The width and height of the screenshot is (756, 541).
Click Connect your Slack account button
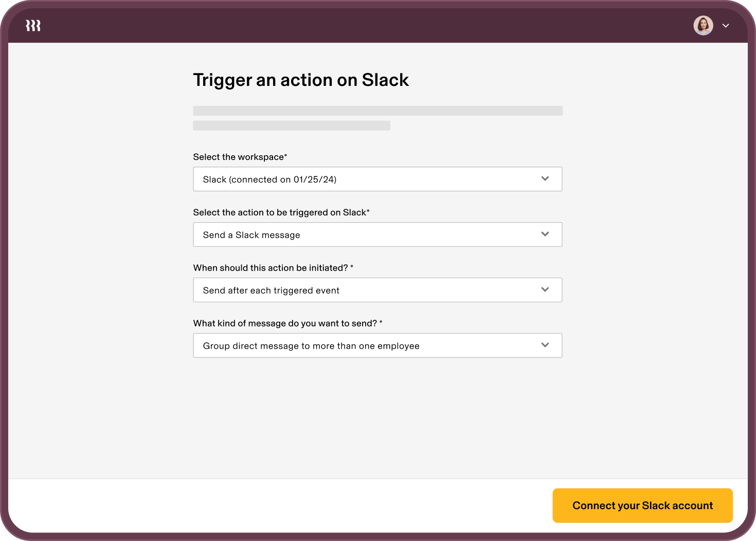[642, 506]
